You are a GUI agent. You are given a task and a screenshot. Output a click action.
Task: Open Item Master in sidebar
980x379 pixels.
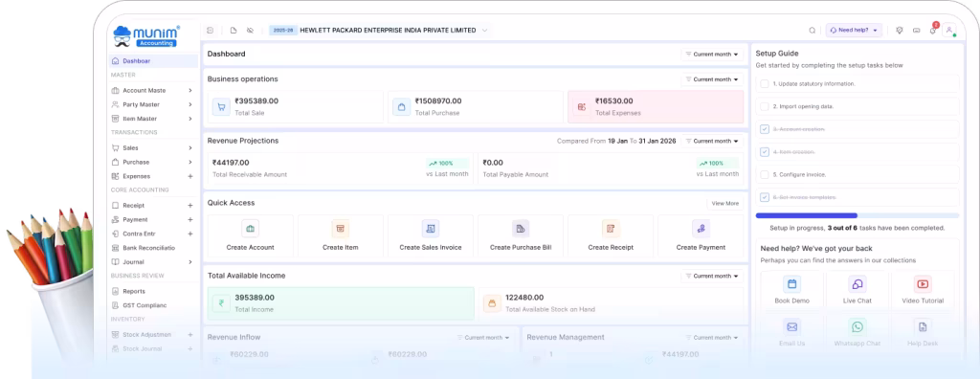tap(153, 119)
